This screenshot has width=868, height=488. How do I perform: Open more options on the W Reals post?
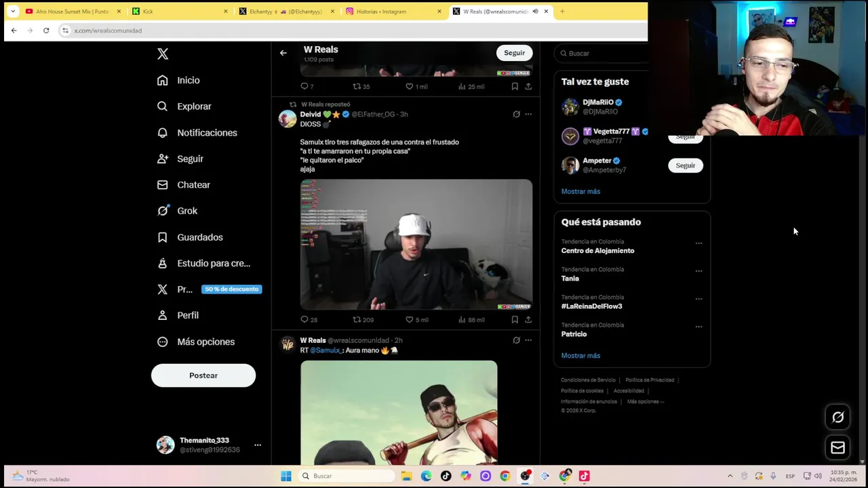click(x=528, y=340)
